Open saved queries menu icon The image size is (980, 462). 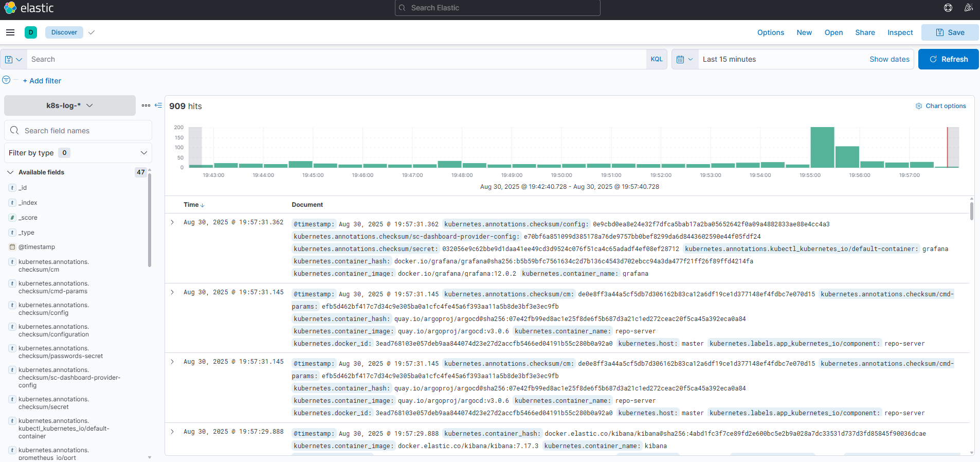[13, 60]
